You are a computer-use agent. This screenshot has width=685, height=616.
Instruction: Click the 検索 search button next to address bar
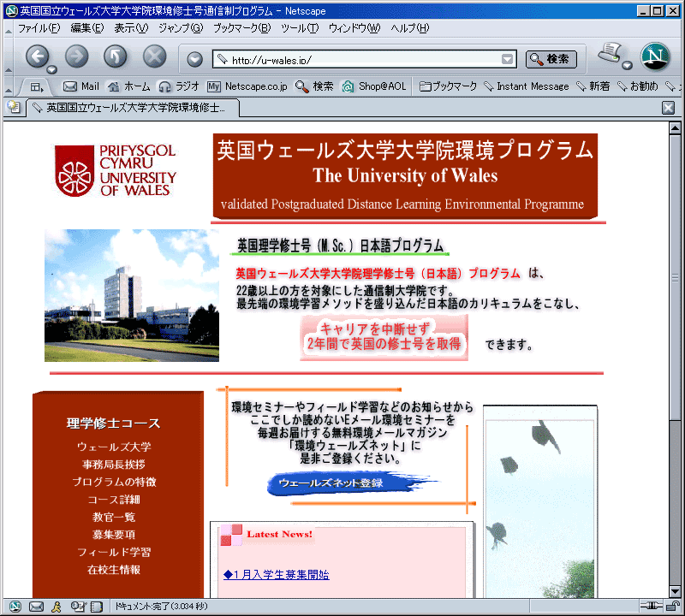pos(551,59)
